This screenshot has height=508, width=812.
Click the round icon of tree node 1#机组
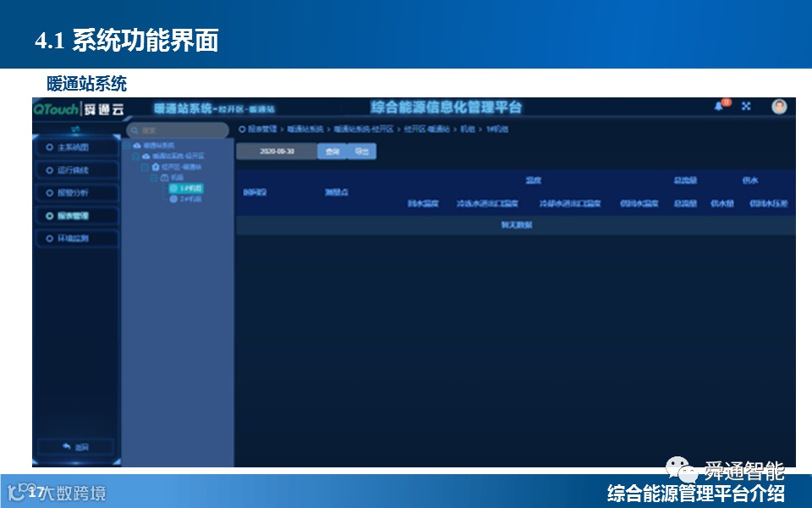pos(174,188)
